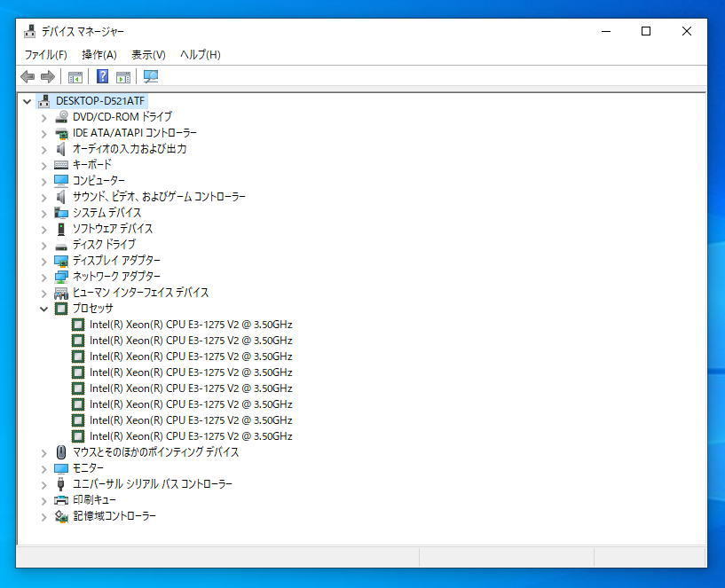Select マウスとそのほかのポインティング デバイス label

click(156, 452)
